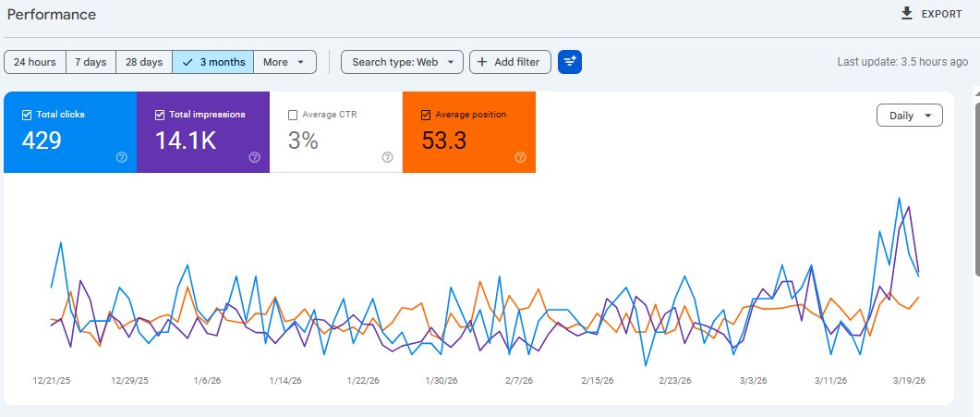
Task: Click the 2/15/26 date label on chart axis
Action: tap(597, 381)
